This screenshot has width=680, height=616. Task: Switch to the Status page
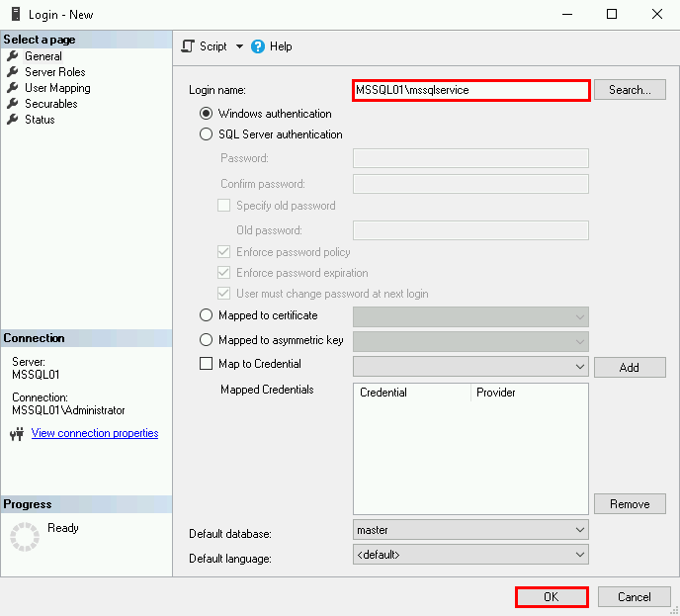40,120
